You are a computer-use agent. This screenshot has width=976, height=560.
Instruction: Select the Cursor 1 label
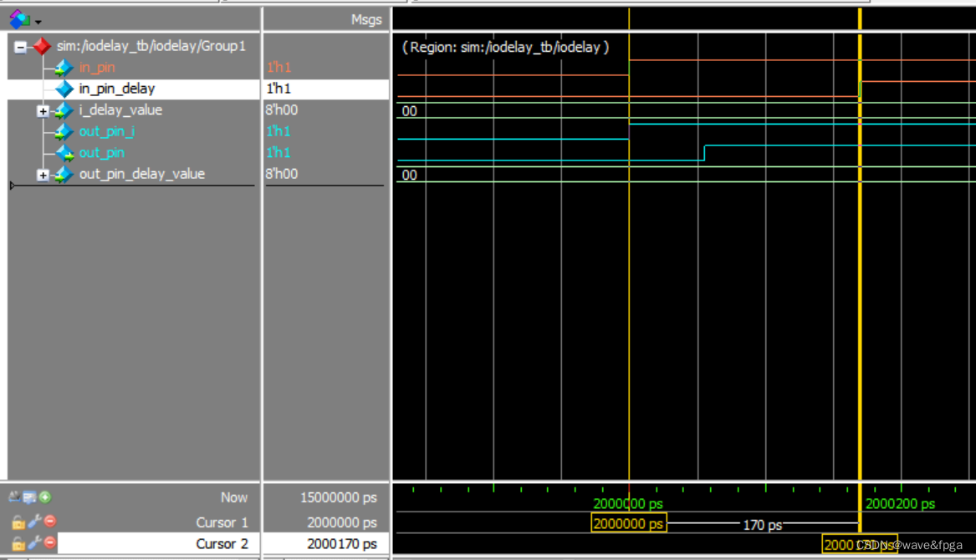pyautogui.click(x=222, y=522)
